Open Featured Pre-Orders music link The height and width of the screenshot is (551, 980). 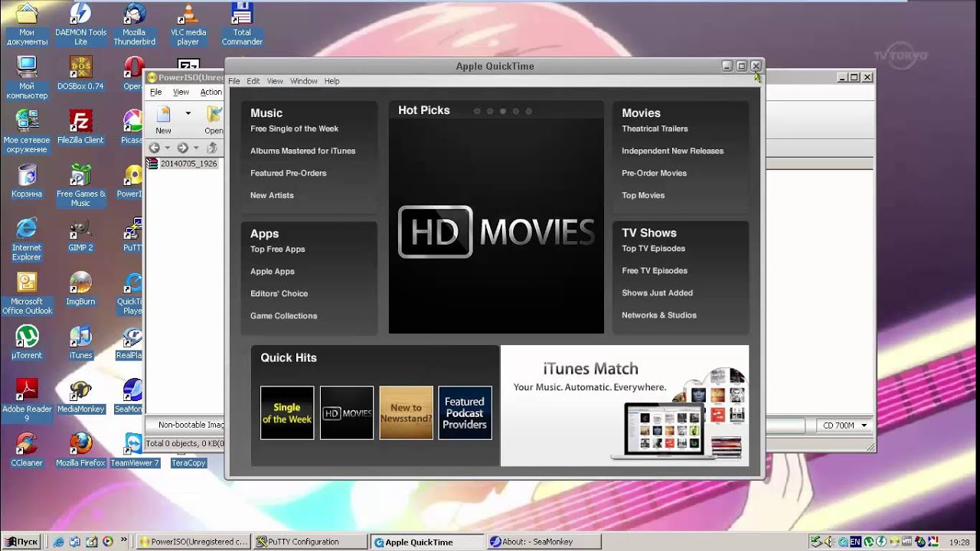point(288,173)
